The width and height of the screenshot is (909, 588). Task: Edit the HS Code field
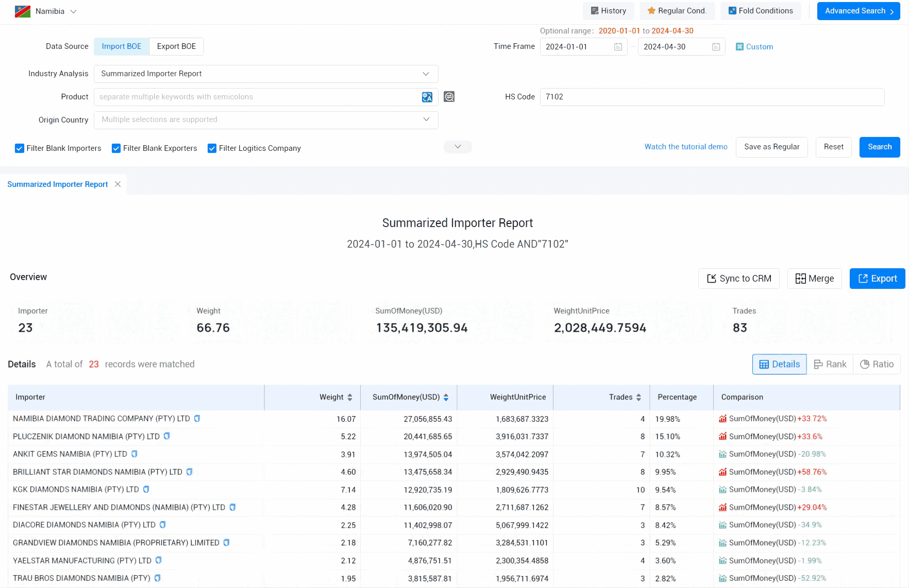[x=712, y=97]
